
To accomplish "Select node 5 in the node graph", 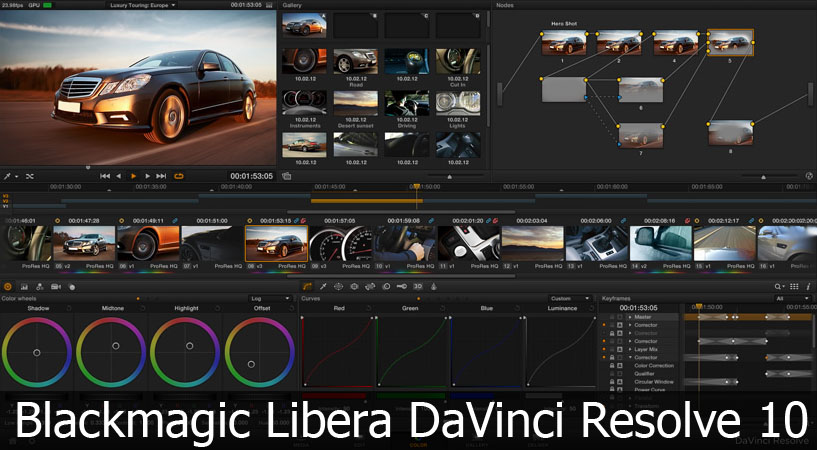I will pos(731,42).
